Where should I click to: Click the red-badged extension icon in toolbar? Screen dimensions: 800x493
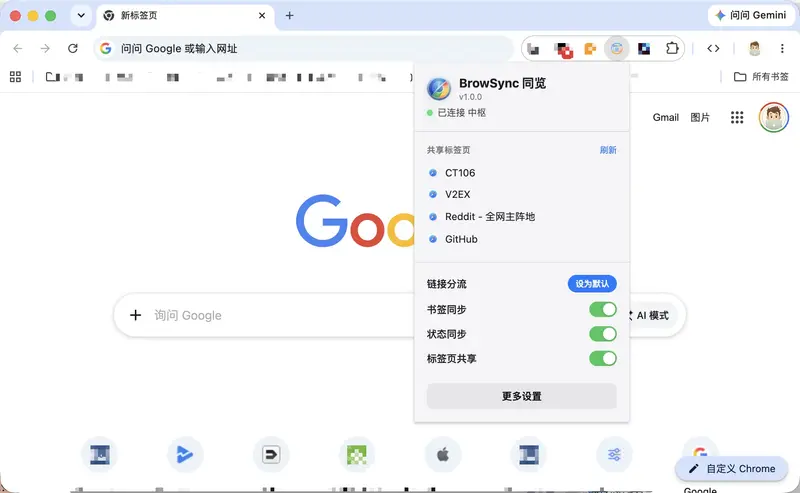[x=563, y=50]
